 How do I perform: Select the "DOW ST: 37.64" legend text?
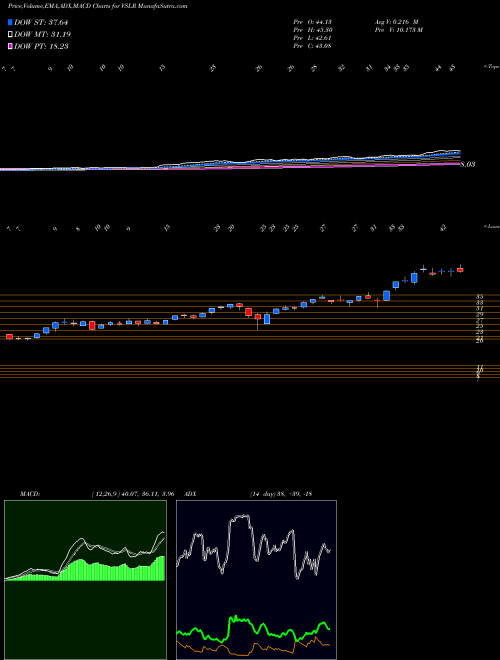pos(41,22)
